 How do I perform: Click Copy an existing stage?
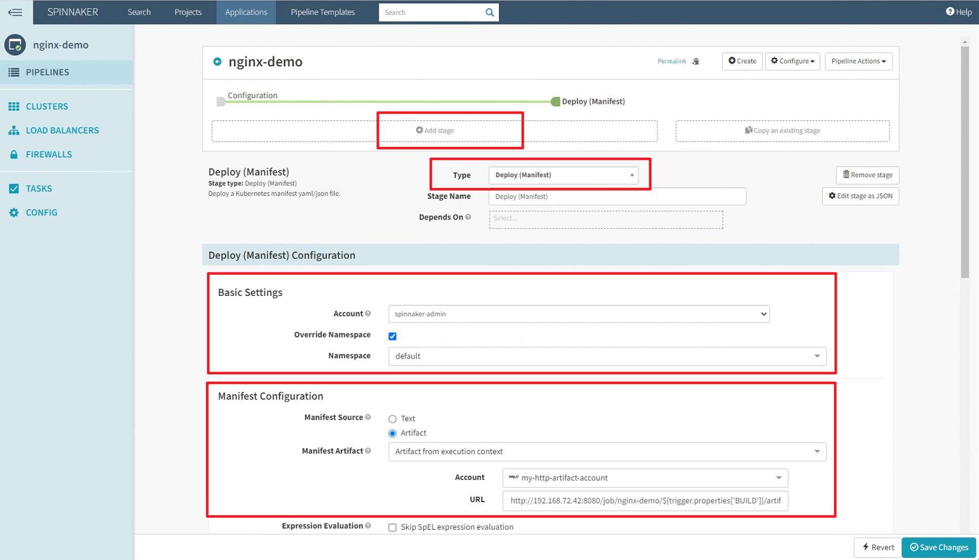tap(782, 130)
